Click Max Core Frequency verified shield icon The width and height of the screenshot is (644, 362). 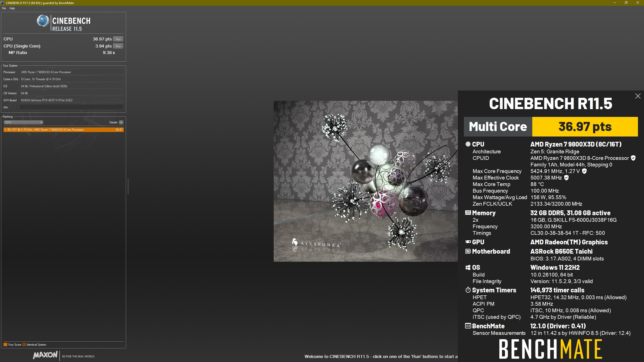click(x=584, y=171)
